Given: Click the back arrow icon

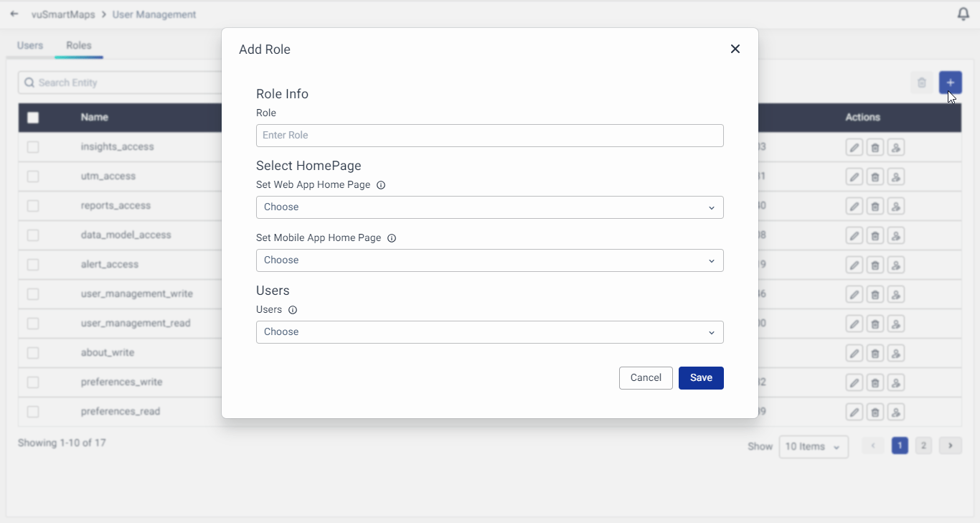Looking at the screenshot, I should [14, 14].
